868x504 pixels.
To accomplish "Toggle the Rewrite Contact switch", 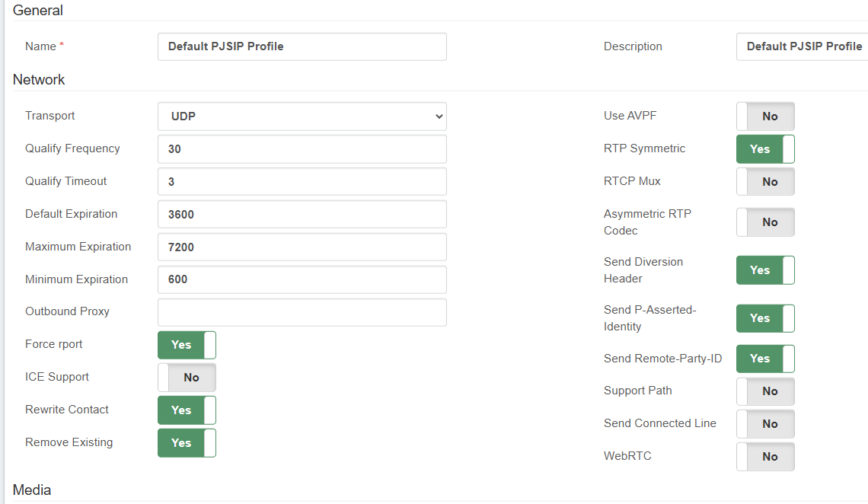I will coord(187,410).
